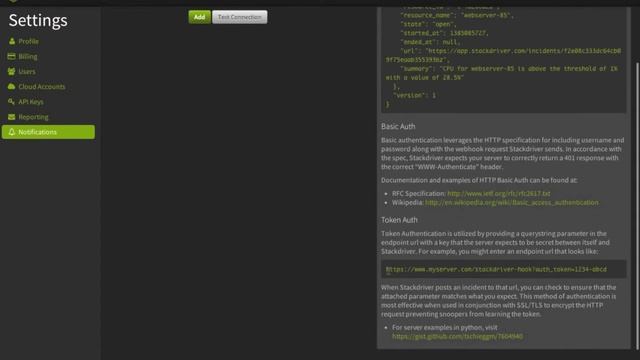Screen dimensions: 640x360
Task: Click the "version": 1 JSON line
Action: pyautogui.click(x=414, y=96)
